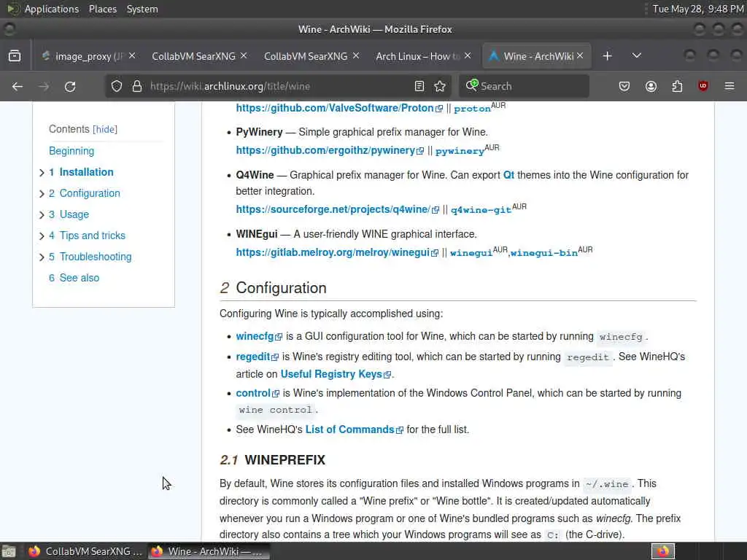Select the Wine - ArchWiki tab
This screenshot has width=747, height=560.
coord(537,56)
